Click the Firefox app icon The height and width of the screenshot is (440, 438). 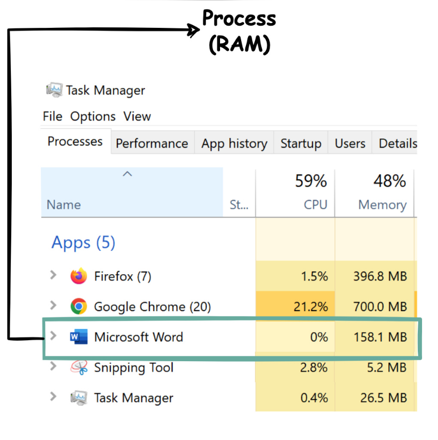pyautogui.click(x=79, y=276)
